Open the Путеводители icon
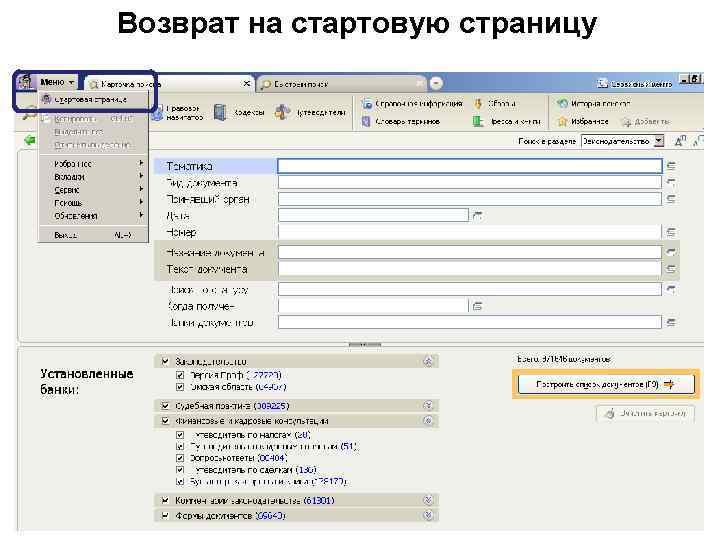The image size is (720, 540). (282, 112)
